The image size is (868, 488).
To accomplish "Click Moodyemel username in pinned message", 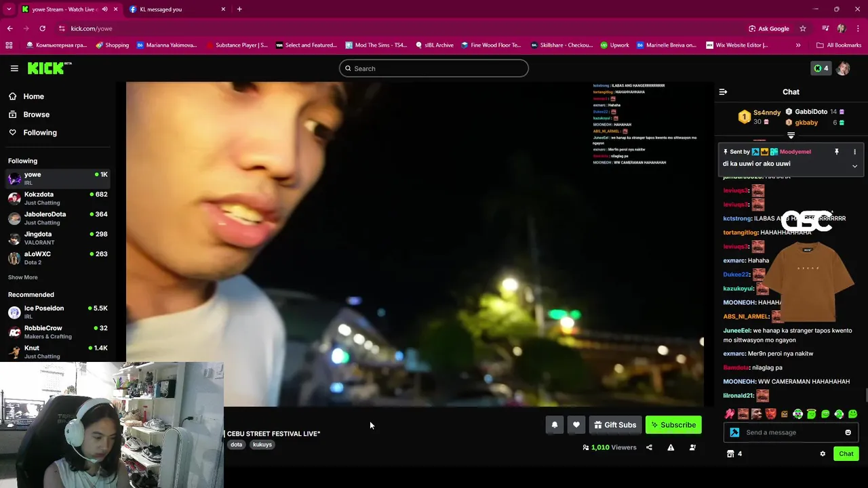I will point(795,152).
